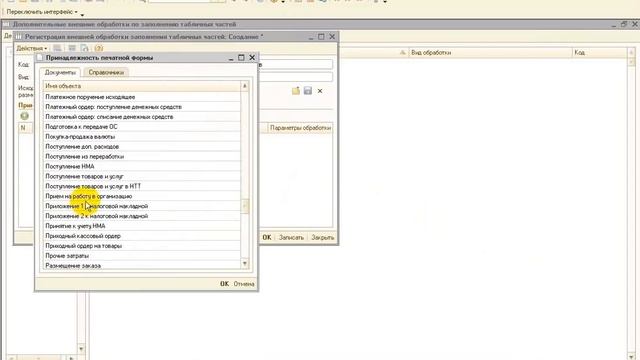This screenshot has height=360, width=640.
Task: Select Платежное поручение исходящее row
Action: tap(142, 97)
